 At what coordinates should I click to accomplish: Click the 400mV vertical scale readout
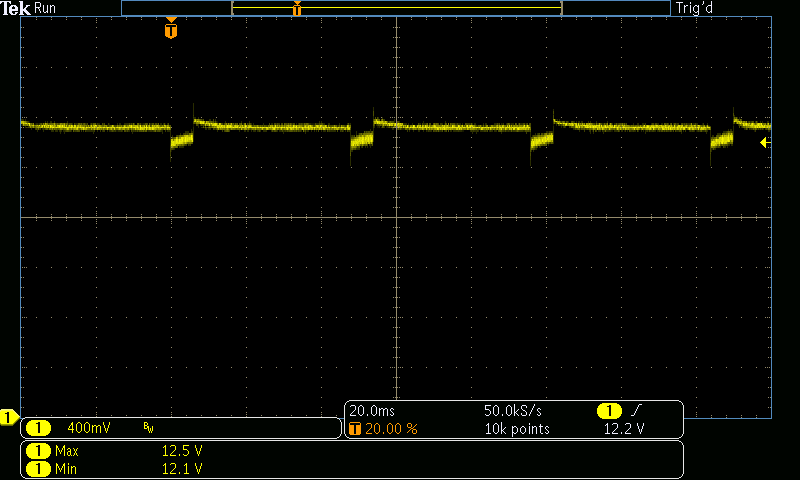89,428
